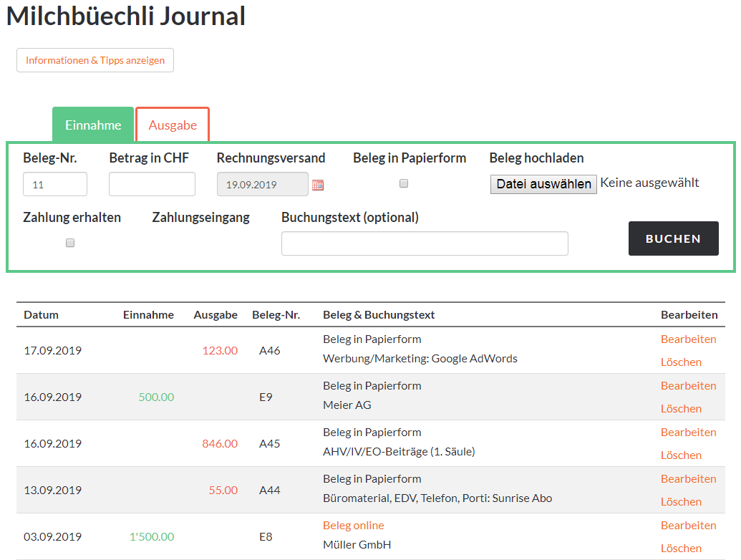Open the "Beleg online" link for Müller GmbH
Screen dimensions: 741x560
(x=353, y=525)
